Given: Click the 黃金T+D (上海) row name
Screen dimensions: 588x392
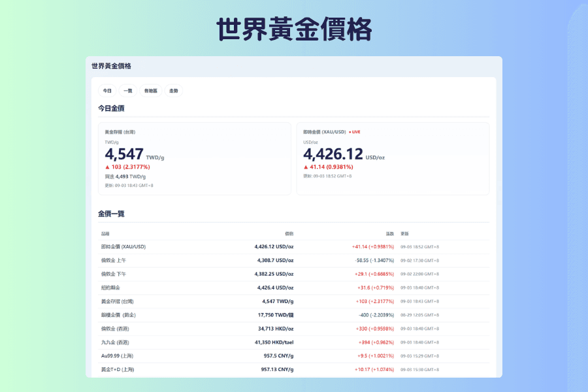Looking at the screenshot, I should tap(118, 370).
